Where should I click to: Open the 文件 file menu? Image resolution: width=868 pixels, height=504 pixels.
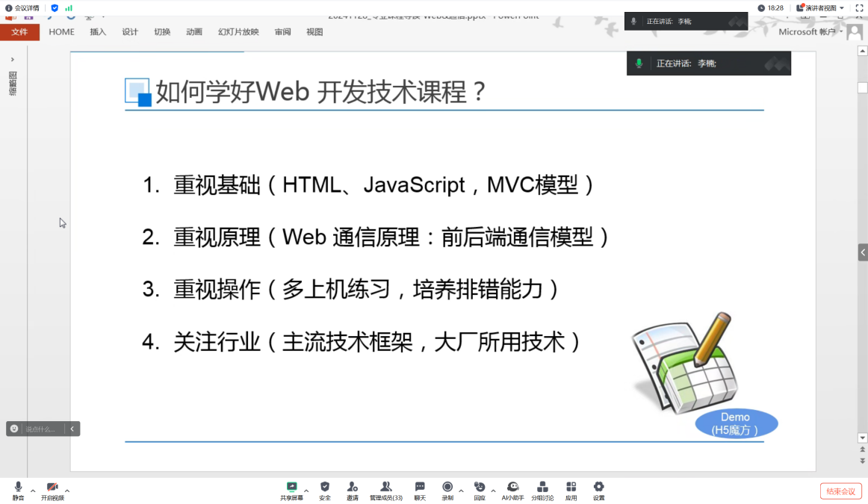pyautogui.click(x=19, y=32)
